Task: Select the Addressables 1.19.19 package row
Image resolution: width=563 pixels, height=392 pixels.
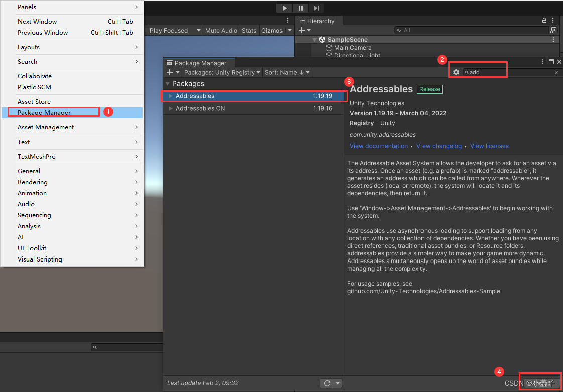Action: point(253,96)
